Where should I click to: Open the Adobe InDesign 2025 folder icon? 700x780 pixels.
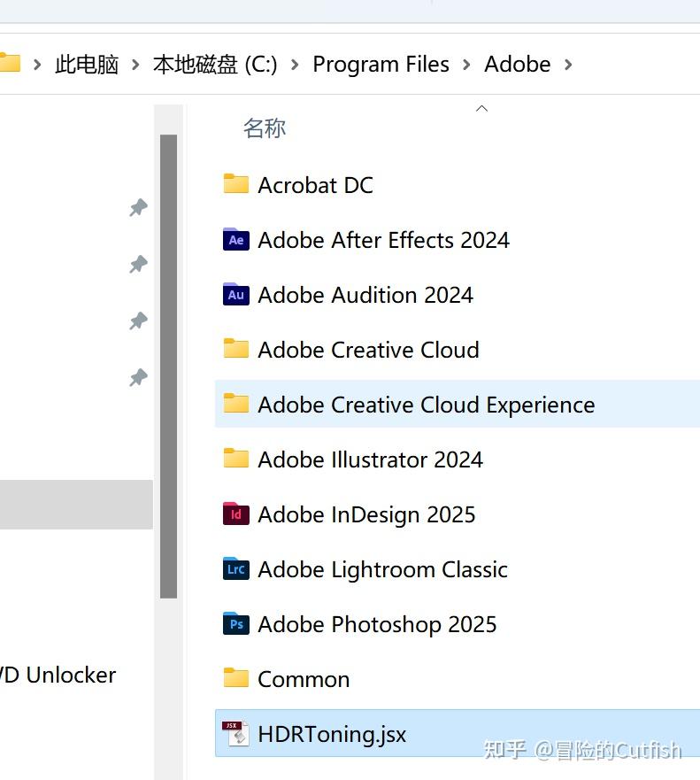click(235, 514)
